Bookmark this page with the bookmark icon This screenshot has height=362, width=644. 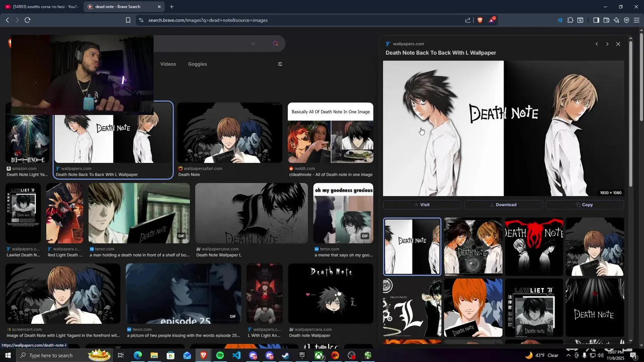[128, 20]
